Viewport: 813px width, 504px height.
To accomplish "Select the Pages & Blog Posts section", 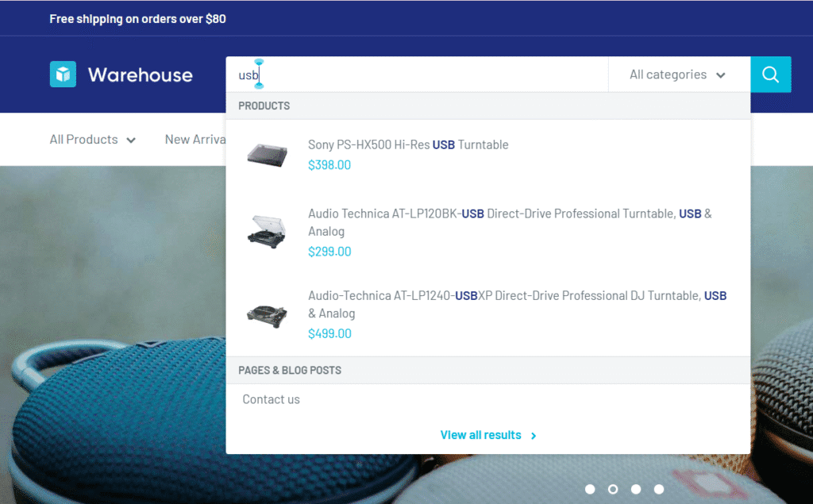I will [290, 370].
